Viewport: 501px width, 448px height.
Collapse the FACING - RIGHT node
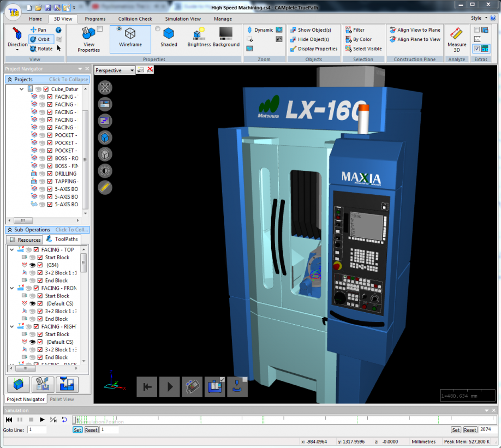coord(12,326)
